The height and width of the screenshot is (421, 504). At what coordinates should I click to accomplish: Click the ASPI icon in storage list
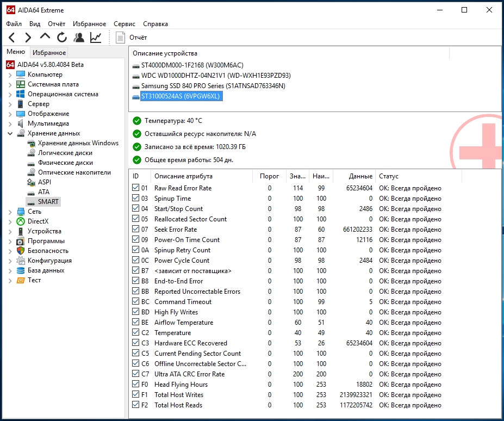31,182
